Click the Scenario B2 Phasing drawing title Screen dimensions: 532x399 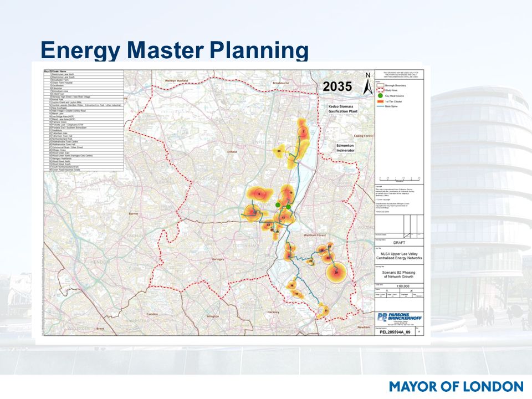[398, 274]
